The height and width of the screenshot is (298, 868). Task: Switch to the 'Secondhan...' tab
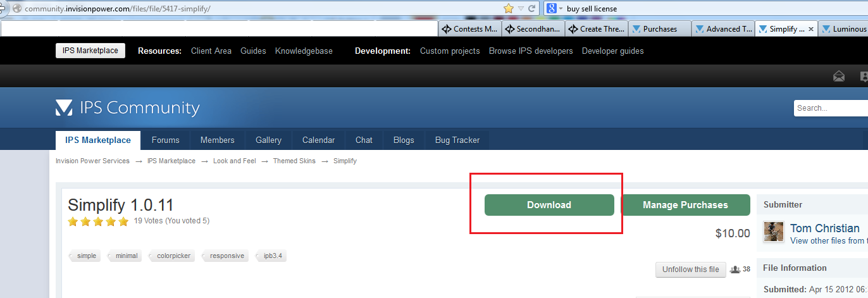pos(533,29)
